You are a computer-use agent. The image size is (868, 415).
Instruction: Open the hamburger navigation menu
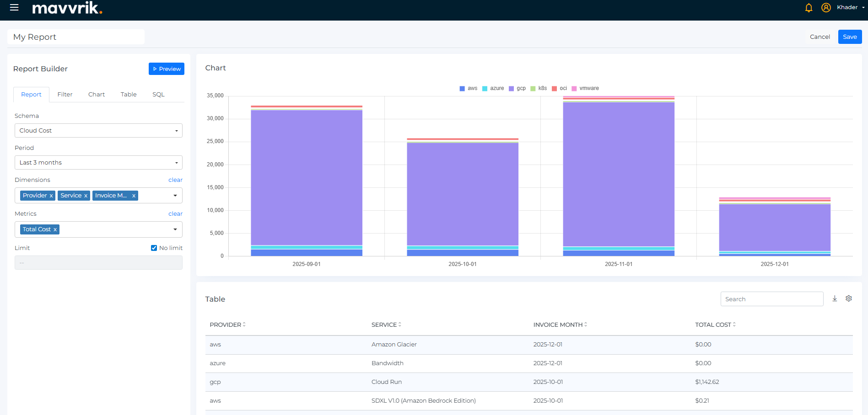point(14,7)
